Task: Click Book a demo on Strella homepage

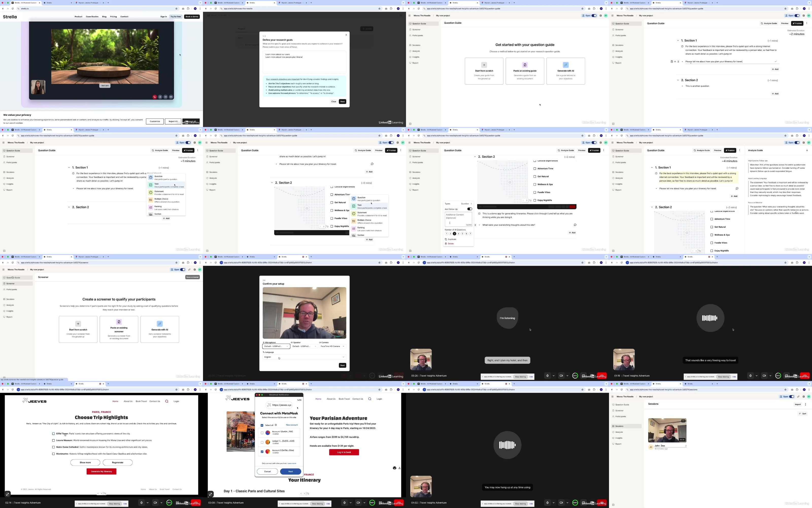Action: tap(192, 17)
